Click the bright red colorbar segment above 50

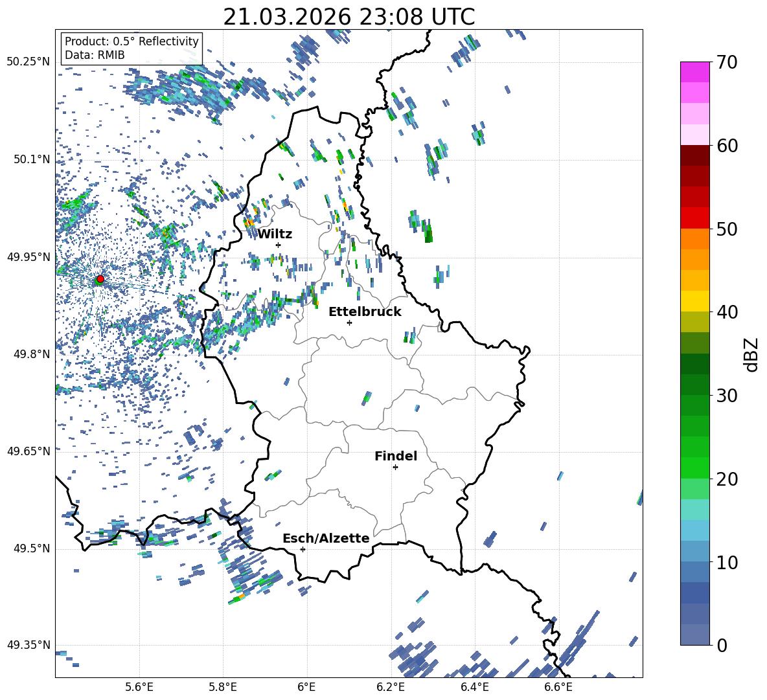[694, 218]
